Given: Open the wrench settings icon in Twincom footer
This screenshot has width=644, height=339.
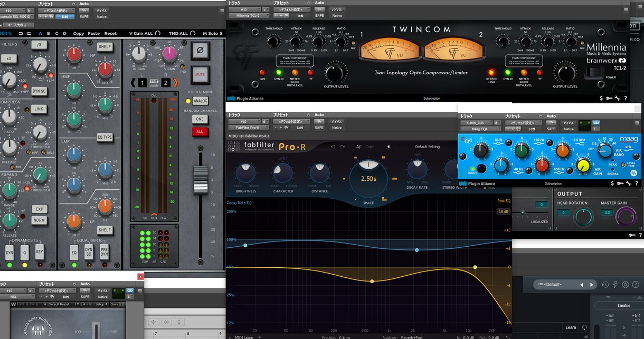Looking at the screenshot, I should 618,98.
